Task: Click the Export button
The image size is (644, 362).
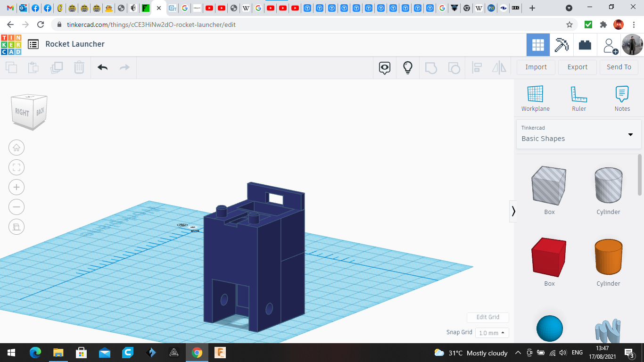Action: tap(577, 67)
